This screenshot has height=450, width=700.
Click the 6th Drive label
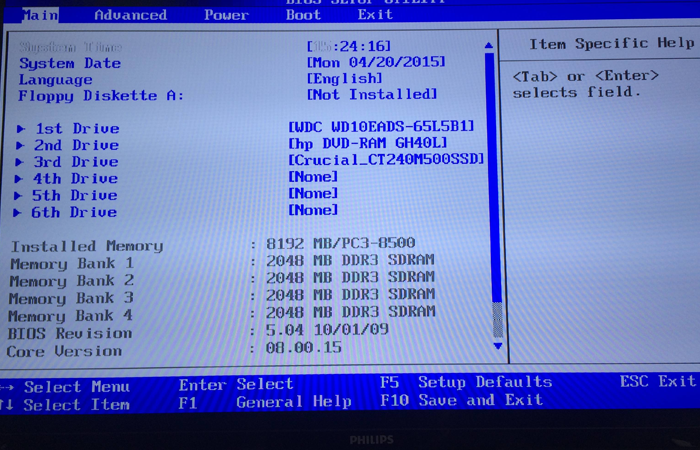(74, 212)
